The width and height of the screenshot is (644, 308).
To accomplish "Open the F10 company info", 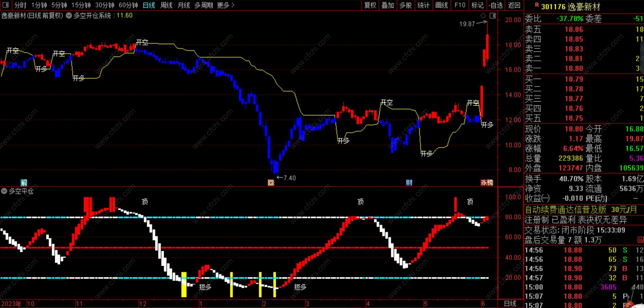I will (x=460, y=5).
